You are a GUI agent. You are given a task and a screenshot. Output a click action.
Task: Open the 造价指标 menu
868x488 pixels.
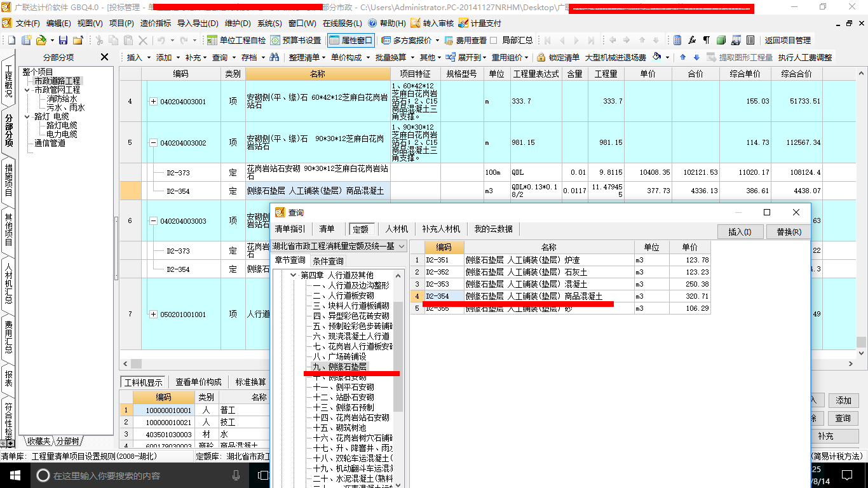156,23
